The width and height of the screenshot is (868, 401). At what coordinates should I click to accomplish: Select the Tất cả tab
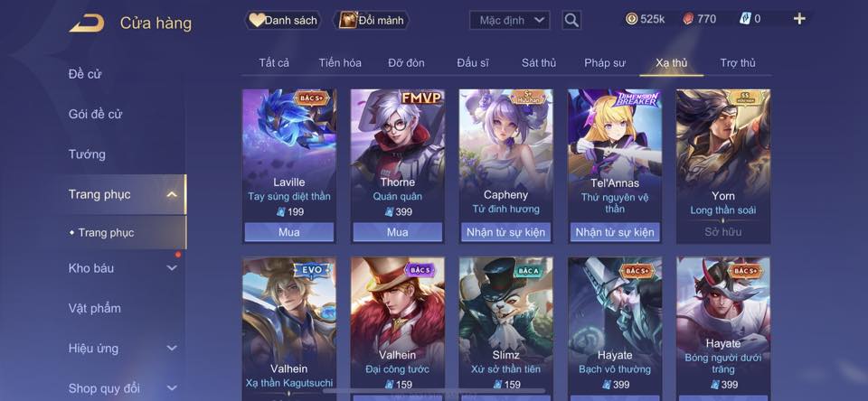point(274,63)
